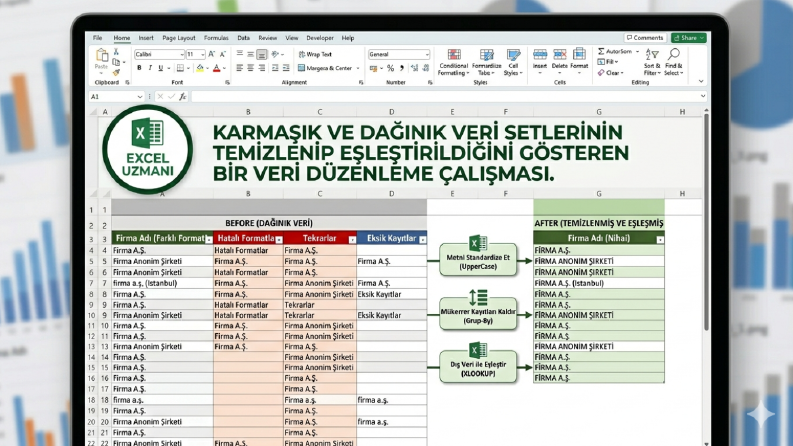
Task: Toggle Align Left
Action: coord(240,68)
